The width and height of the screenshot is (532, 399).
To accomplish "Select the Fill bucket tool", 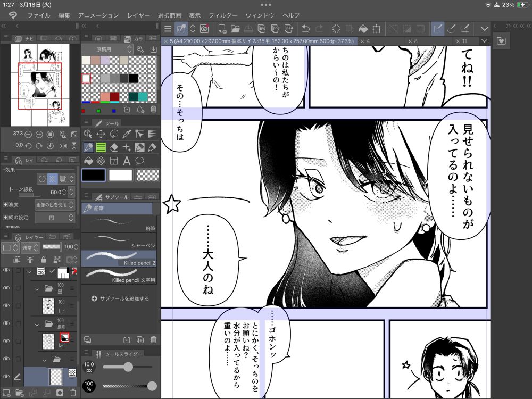I will (x=88, y=161).
